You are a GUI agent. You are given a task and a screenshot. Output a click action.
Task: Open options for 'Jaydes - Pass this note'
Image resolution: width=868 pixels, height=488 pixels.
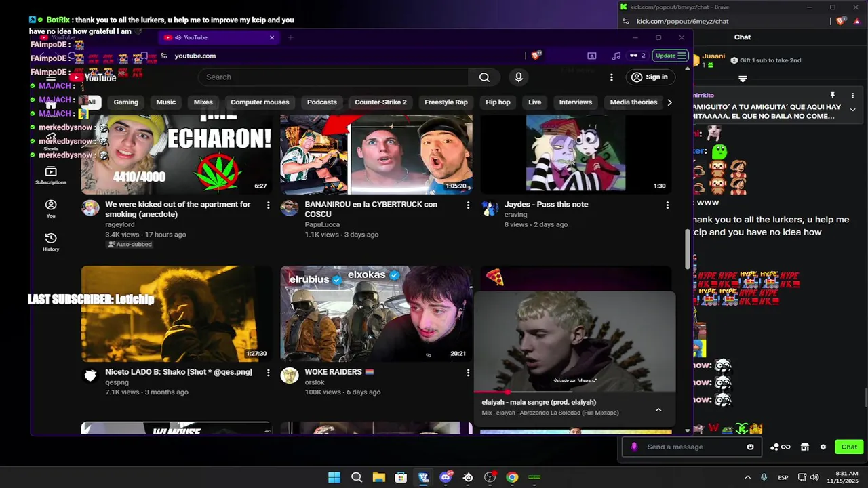[x=667, y=205]
